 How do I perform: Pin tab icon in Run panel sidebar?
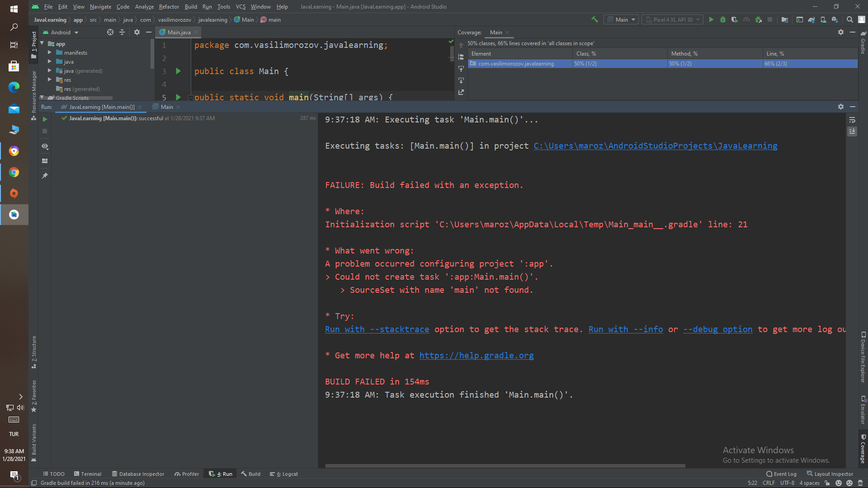point(45,176)
